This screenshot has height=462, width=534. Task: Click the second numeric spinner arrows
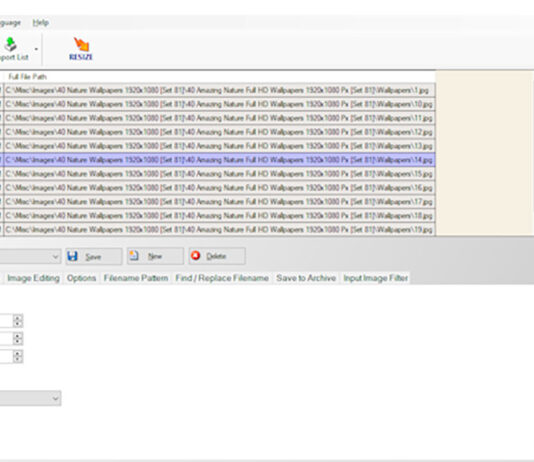point(18,338)
